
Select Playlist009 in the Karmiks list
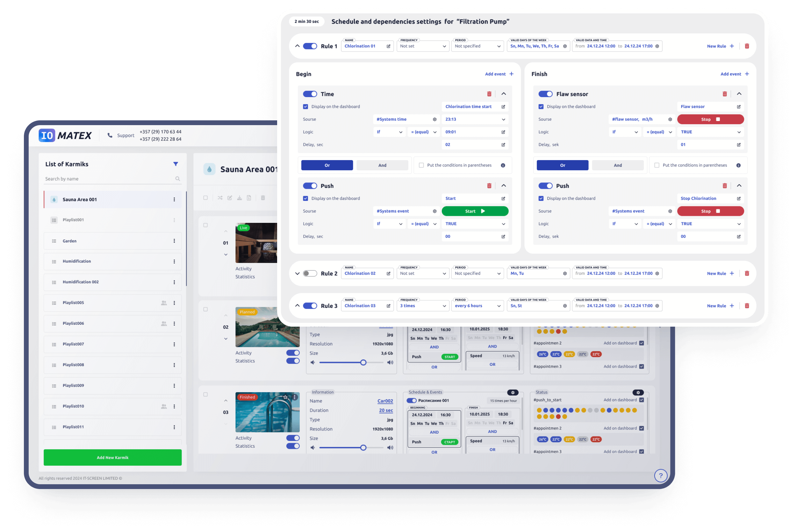click(x=112, y=386)
